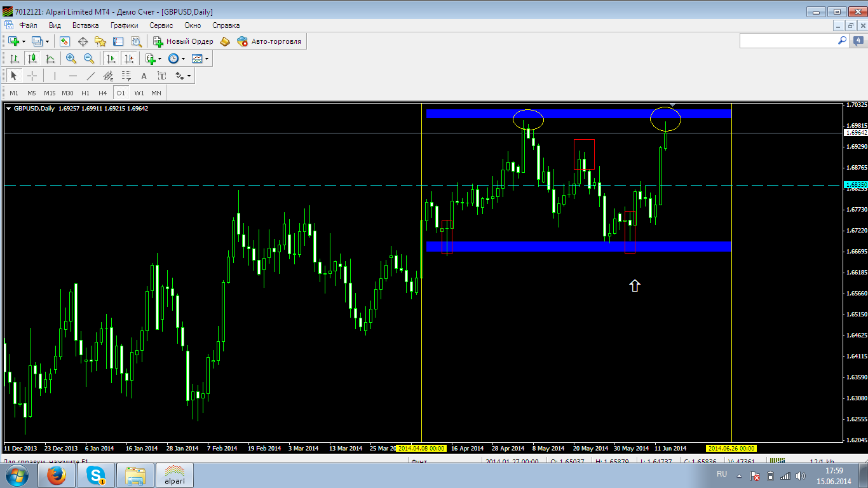
Task: Open the Вид menu
Action: coord(55,25)
